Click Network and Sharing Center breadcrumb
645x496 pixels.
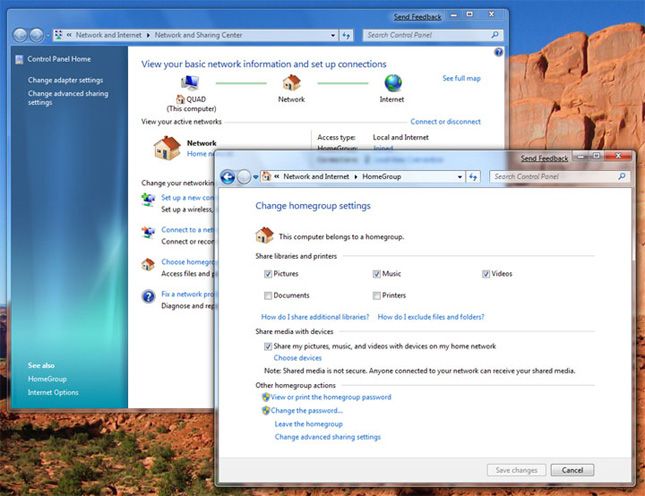tap(198, 35)
